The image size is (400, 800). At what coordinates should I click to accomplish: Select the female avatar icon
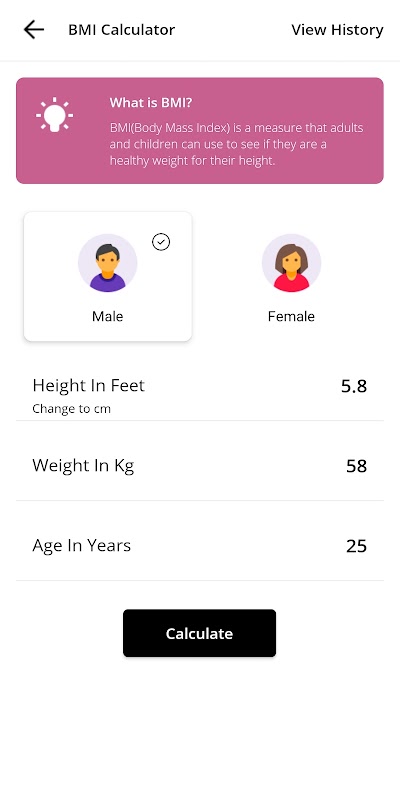click(291, 263)
